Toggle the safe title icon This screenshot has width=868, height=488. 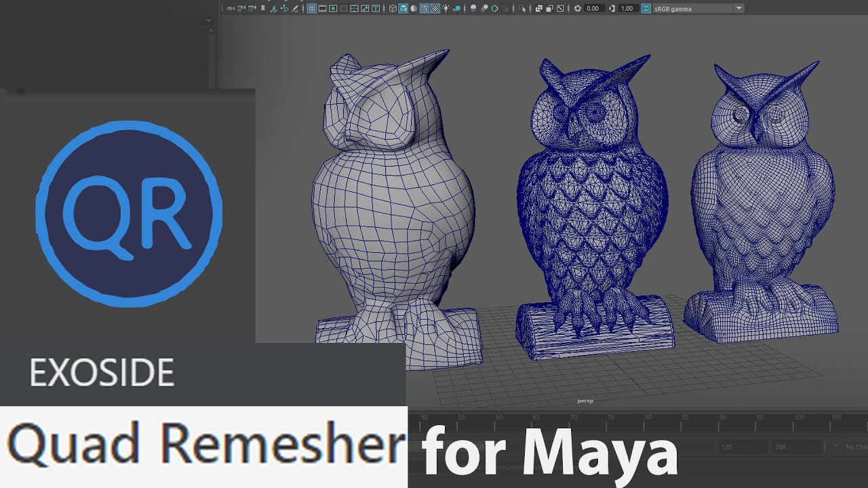click(x=376, y=9)
